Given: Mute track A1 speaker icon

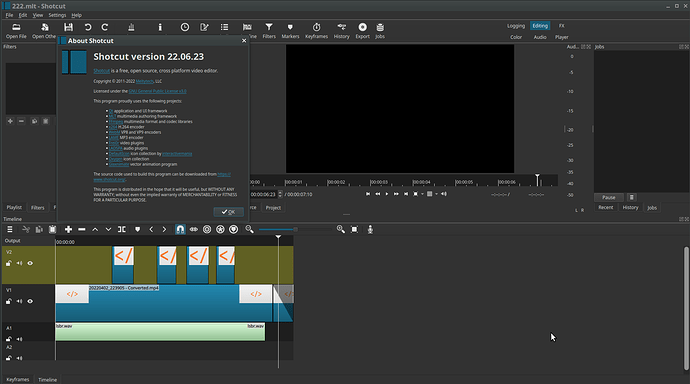Looking at the screenshot, I should point(19,339).
